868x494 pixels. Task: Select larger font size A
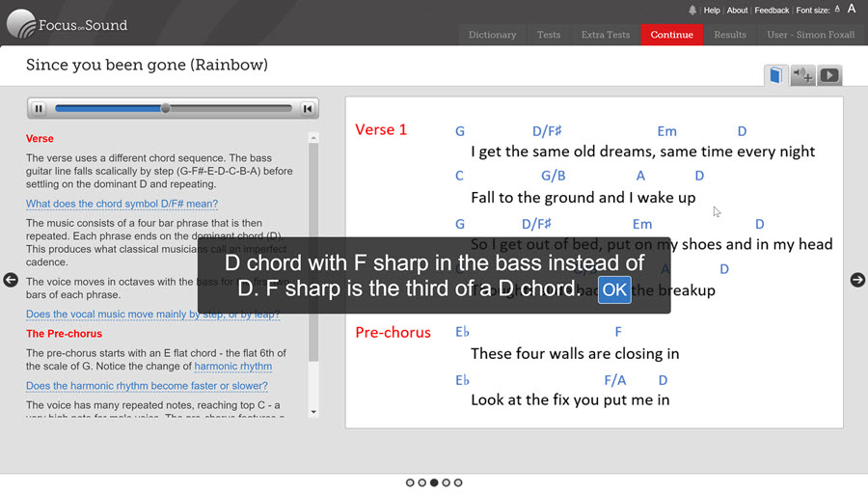click(852, 8)
